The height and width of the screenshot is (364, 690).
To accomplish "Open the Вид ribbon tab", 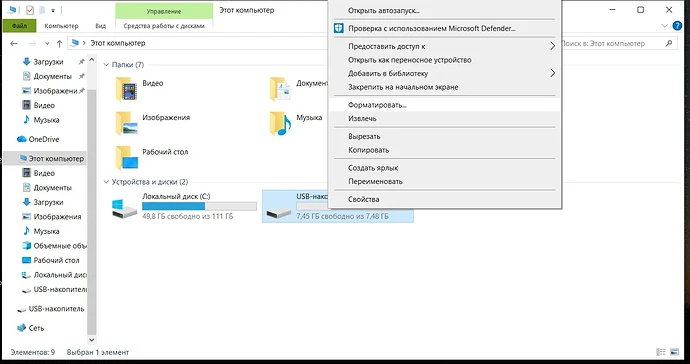I will coord(101,26).
